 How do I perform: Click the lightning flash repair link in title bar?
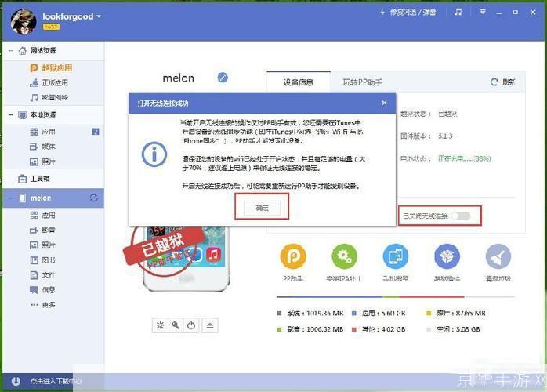[408, 13]
